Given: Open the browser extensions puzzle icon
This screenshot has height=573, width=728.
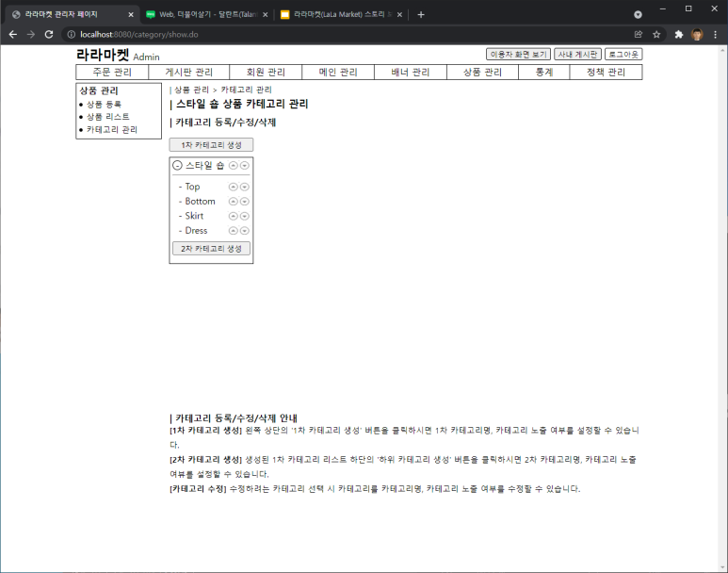Looking at the screenshot, I should [x=678, y=34].
